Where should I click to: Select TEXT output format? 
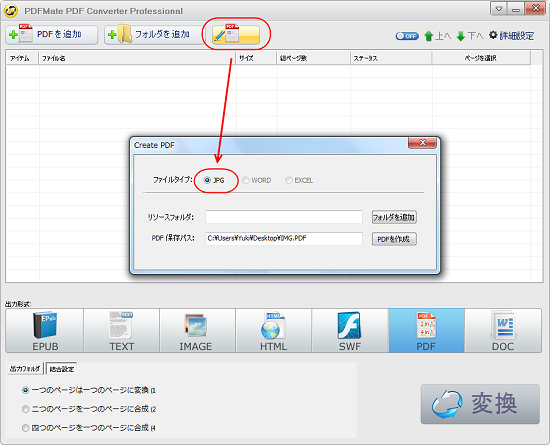pos(121,331)
